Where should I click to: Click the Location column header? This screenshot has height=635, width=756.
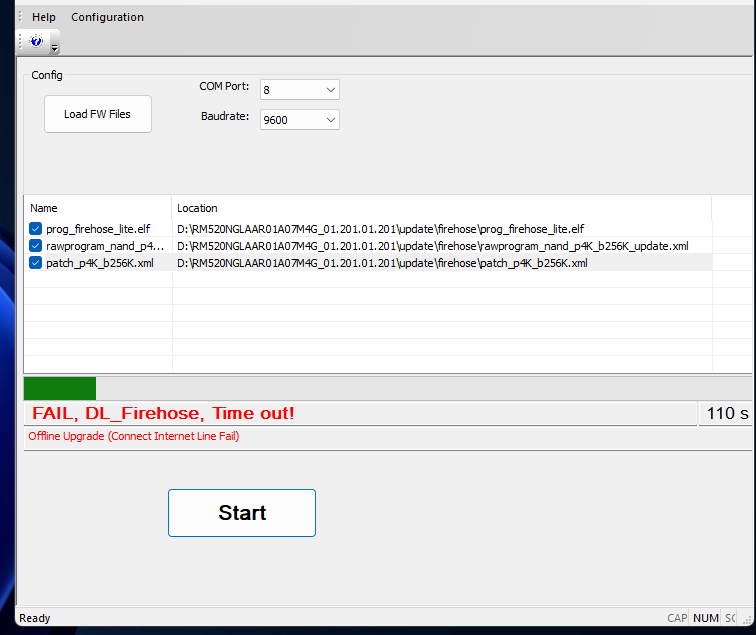click(440, 208)
